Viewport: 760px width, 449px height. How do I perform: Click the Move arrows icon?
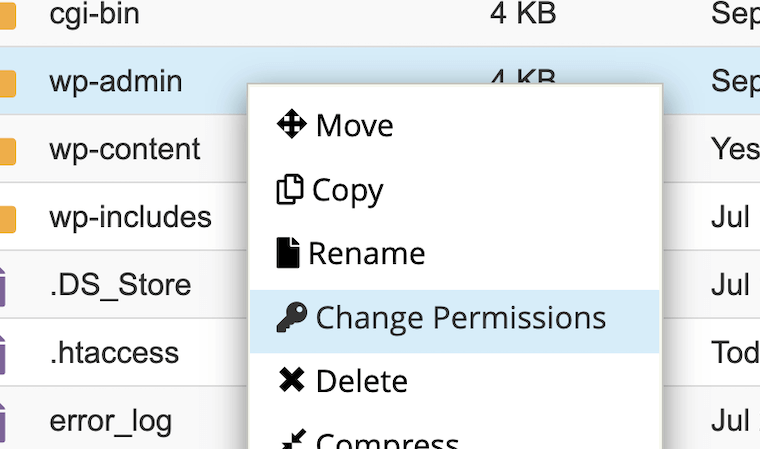click(291, 124)
